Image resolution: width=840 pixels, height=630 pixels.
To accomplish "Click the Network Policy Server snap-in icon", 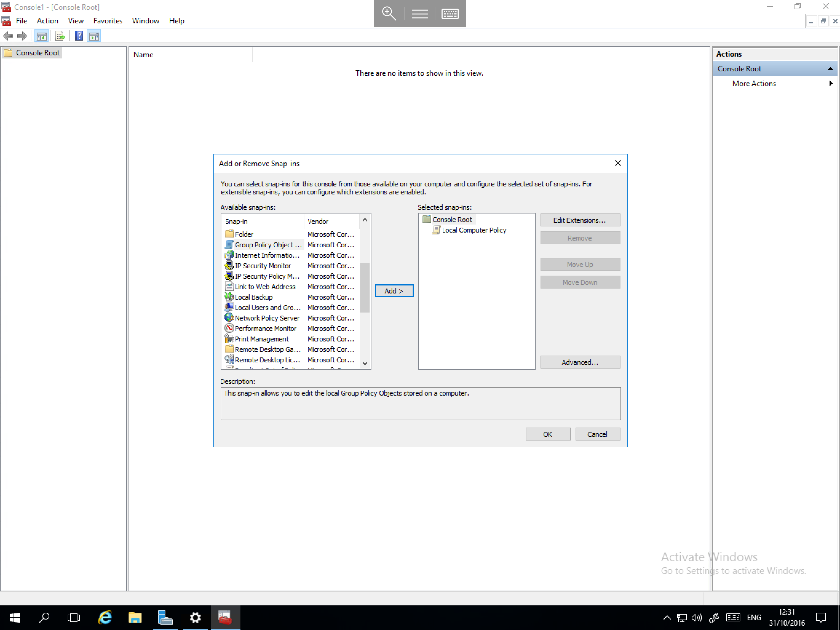I will [229, 318].
